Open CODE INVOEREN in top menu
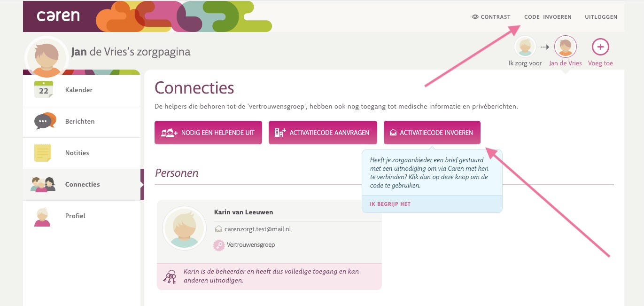 [548, 17]
